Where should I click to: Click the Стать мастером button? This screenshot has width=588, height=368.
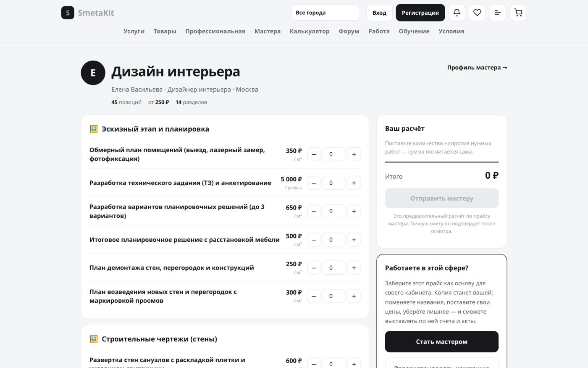coord(442,342)
